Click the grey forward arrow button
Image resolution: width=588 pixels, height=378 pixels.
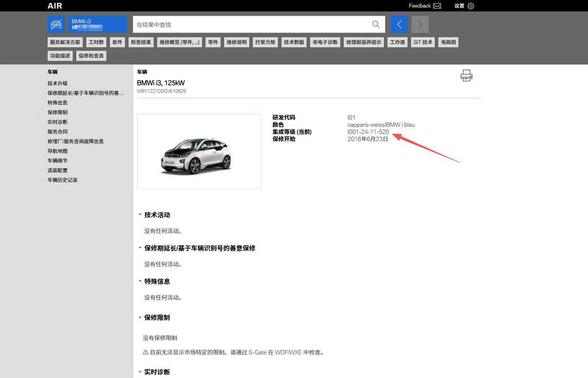pyautogui.click(x=420, y=24)
